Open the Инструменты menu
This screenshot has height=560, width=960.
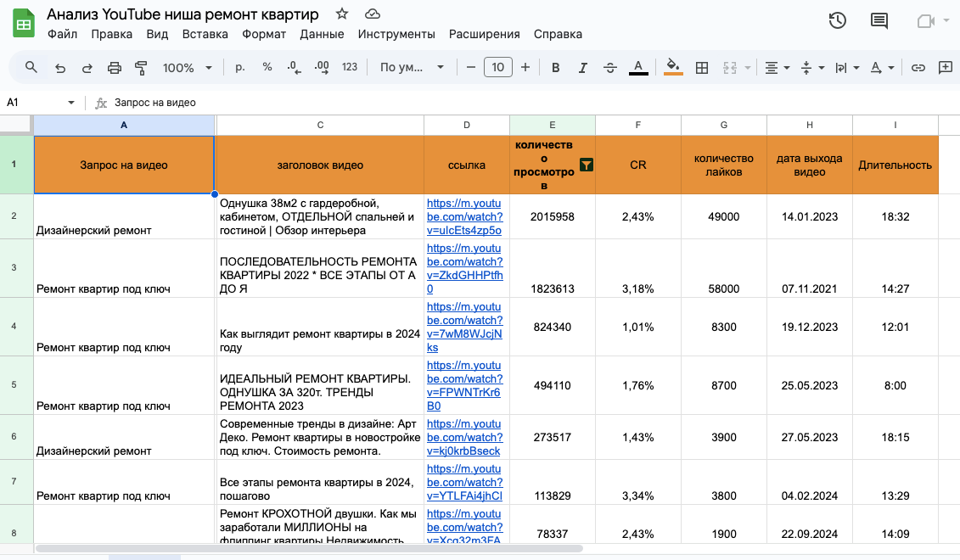point(396,34)
